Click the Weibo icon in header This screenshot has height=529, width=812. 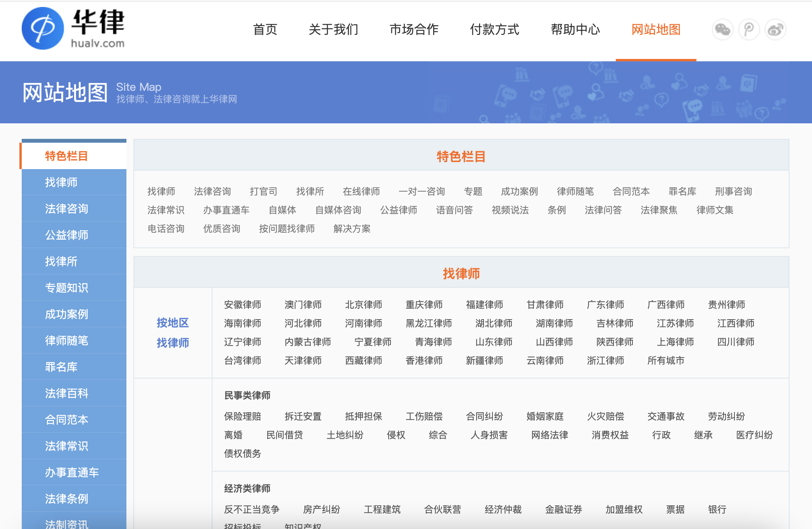[x=775, y=29]
